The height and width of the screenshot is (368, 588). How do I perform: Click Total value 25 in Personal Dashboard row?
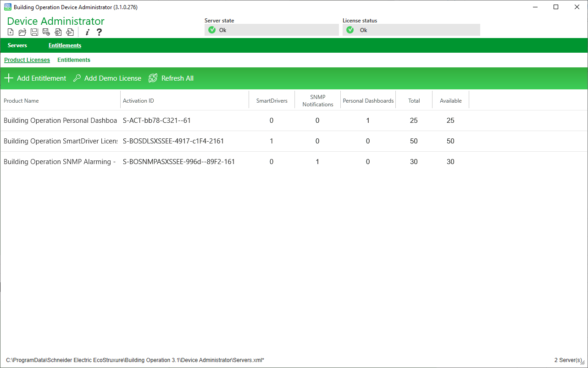coord(414,121)
